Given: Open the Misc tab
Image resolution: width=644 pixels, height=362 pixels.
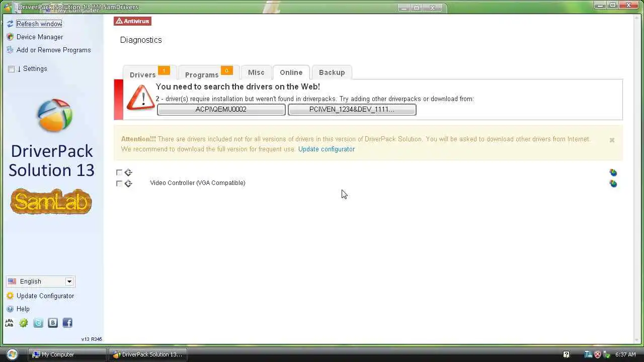Looking at the screenshot, I should click(256, 72).
